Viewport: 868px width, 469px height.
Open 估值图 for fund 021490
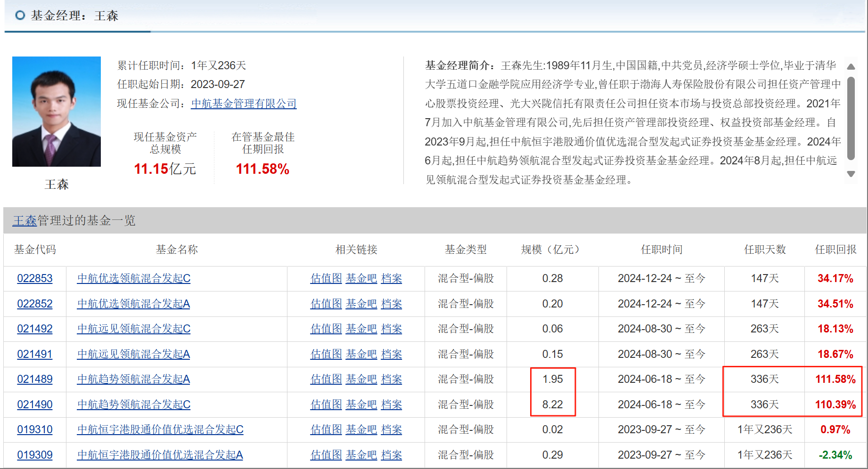click(x=326, y=404)
